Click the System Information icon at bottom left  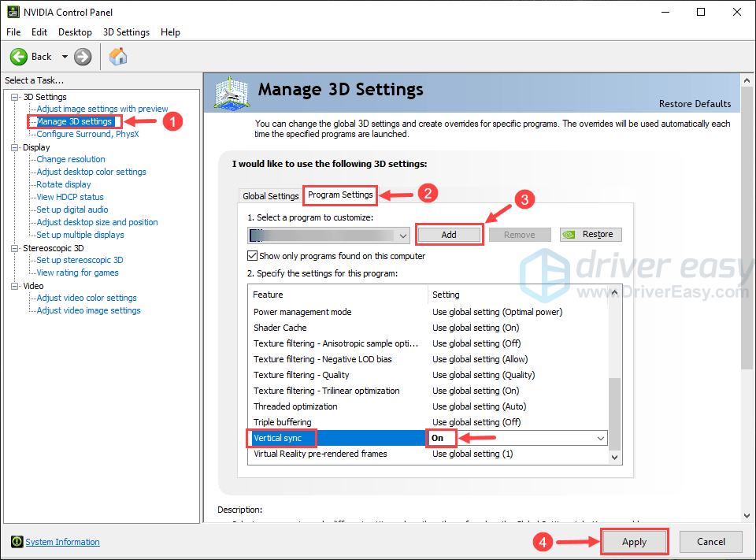17,541
